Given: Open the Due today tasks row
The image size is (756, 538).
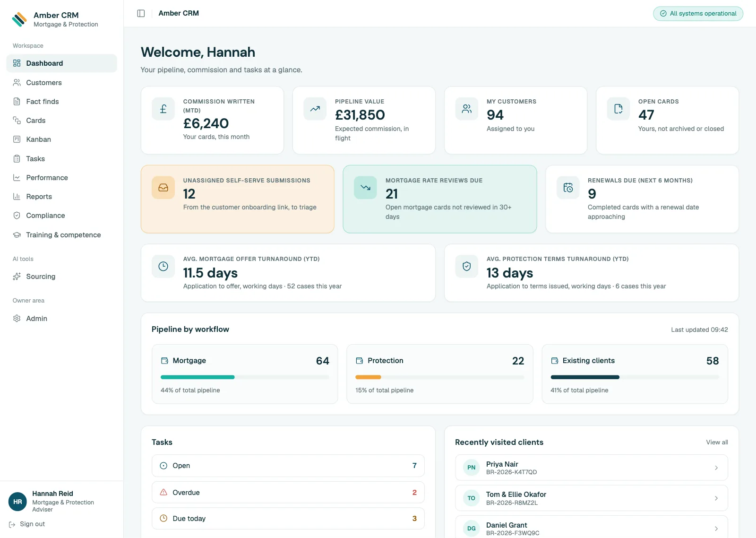Looking at the screenshot, I should pyautogui.click(x=288, y=519).
